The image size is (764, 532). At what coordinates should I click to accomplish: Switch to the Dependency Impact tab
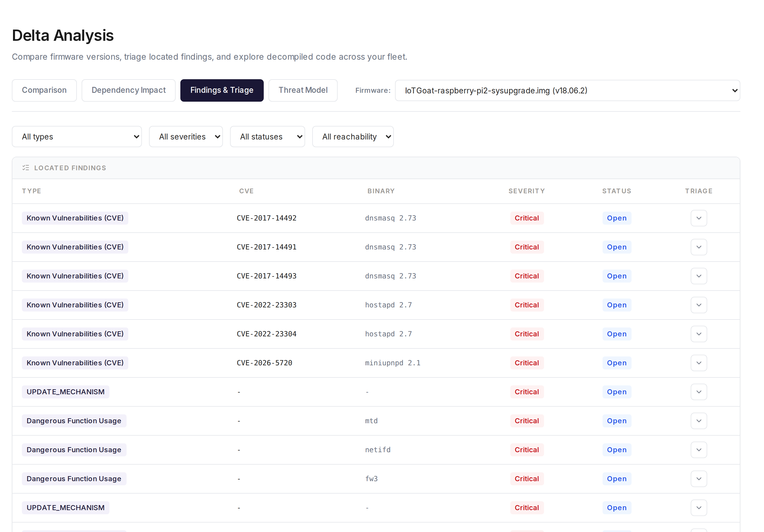128,90
